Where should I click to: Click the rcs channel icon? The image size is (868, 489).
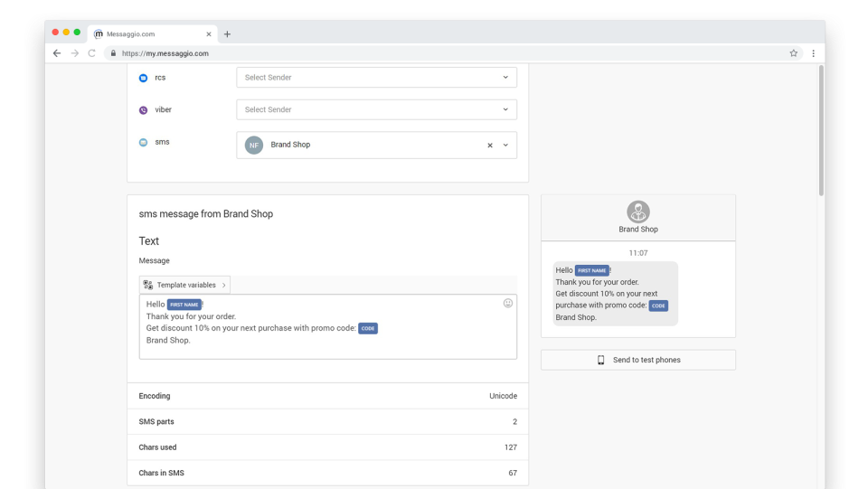(x=144, y=78)
